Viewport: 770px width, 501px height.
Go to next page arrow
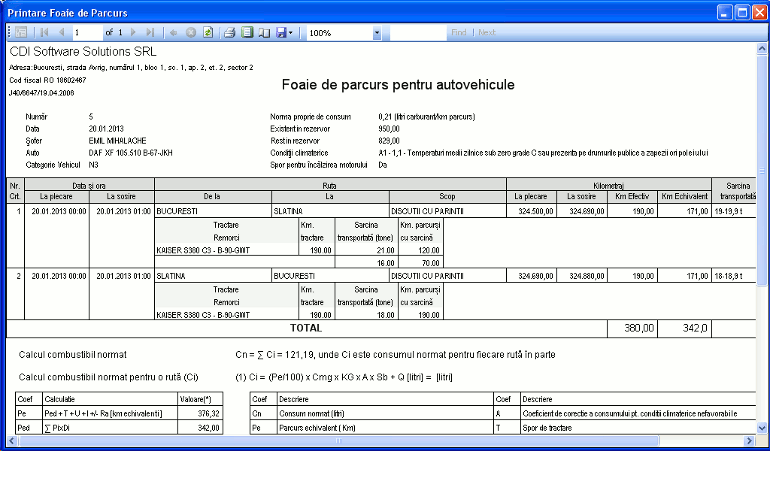133,32
